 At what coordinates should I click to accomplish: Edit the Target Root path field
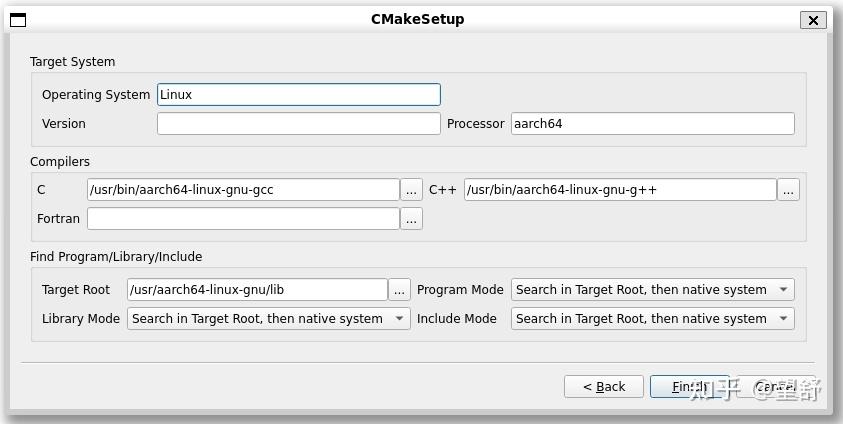pos(257,290)
